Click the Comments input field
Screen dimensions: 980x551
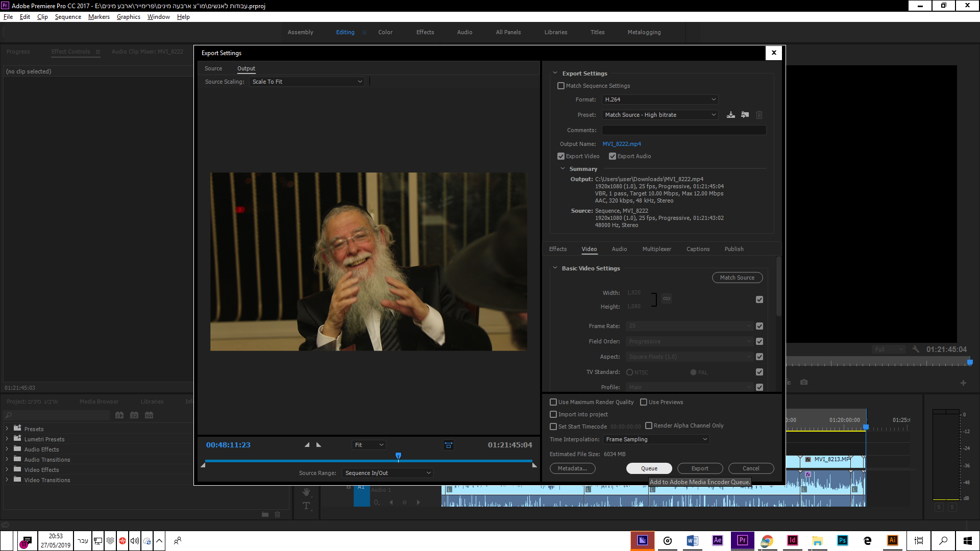(684, 130)
